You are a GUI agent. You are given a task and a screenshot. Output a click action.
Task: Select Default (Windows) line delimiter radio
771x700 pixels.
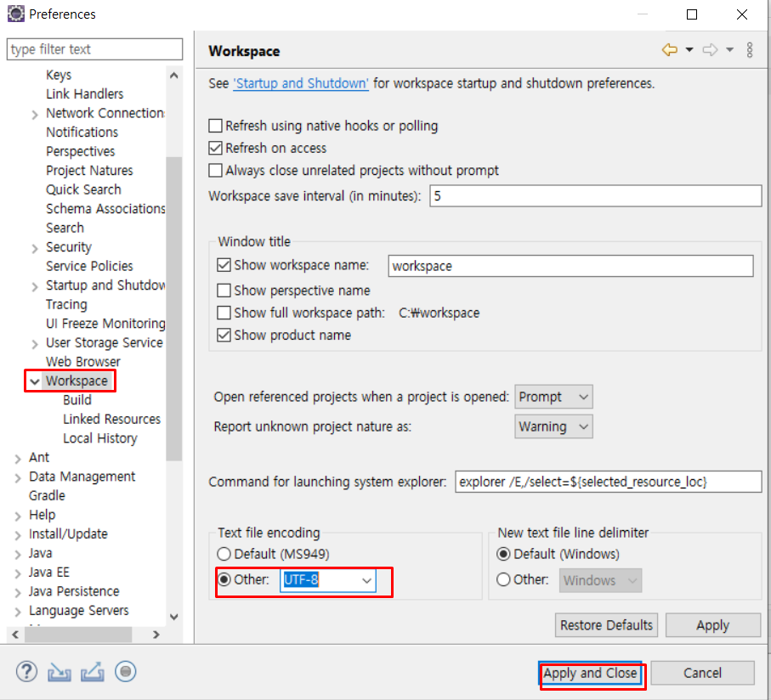503,554
